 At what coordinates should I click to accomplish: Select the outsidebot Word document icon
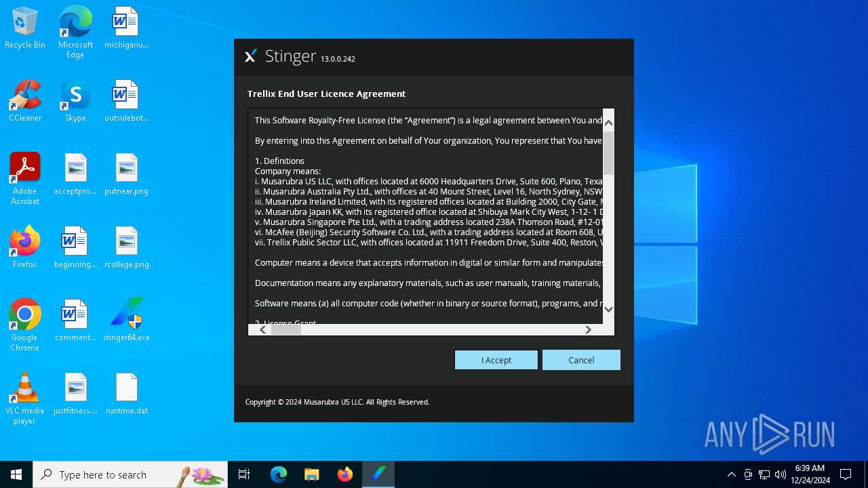pos(126,102)
